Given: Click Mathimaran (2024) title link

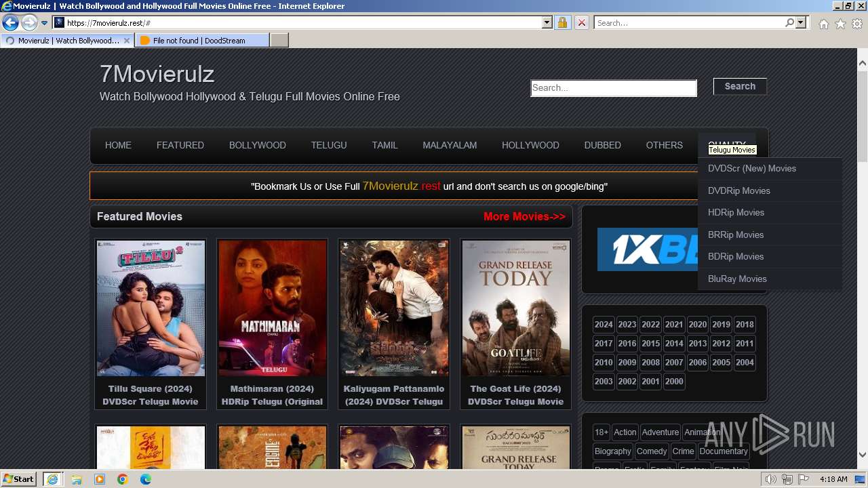Looking at the screenshot, I should 272,395.
